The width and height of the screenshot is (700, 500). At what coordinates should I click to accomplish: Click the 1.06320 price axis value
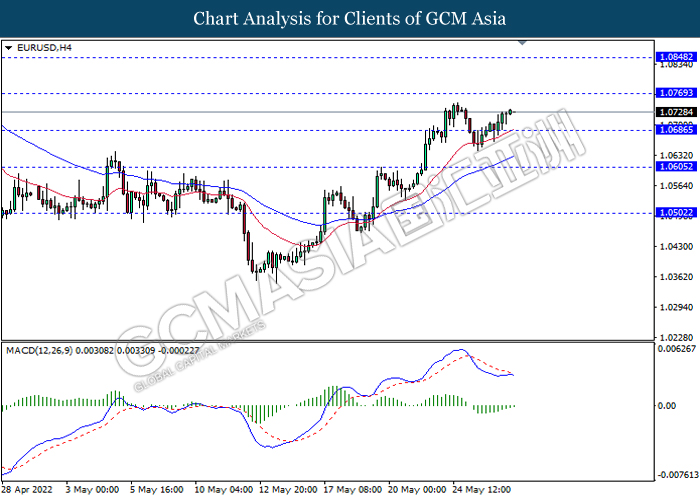click(x=676, y=155)
